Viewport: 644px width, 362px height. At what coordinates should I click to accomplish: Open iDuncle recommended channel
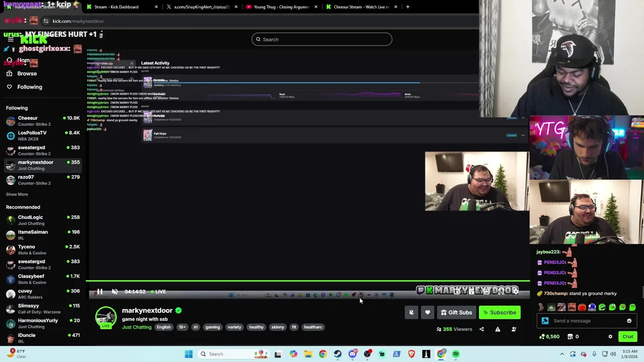(x=43, y=338)
